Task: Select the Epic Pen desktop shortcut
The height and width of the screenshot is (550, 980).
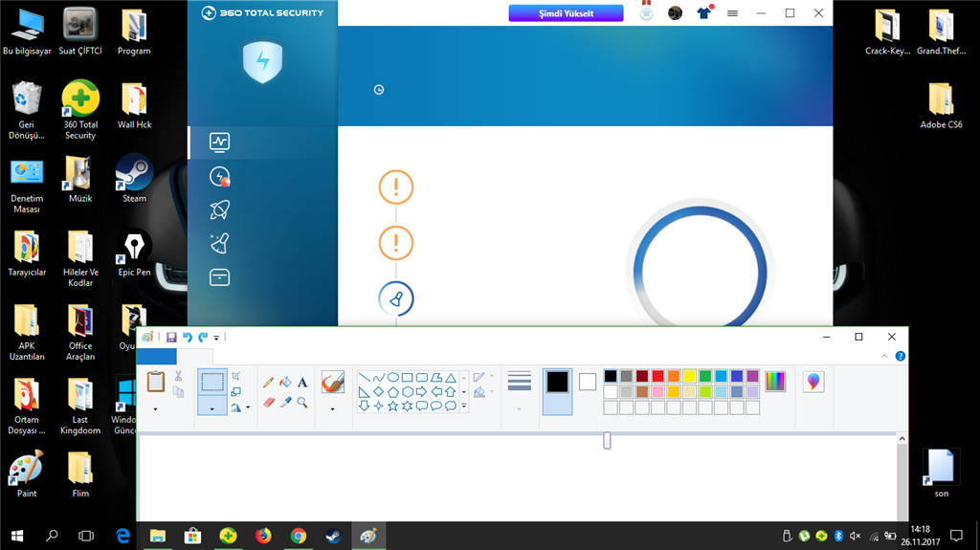Action: point(134,253)
